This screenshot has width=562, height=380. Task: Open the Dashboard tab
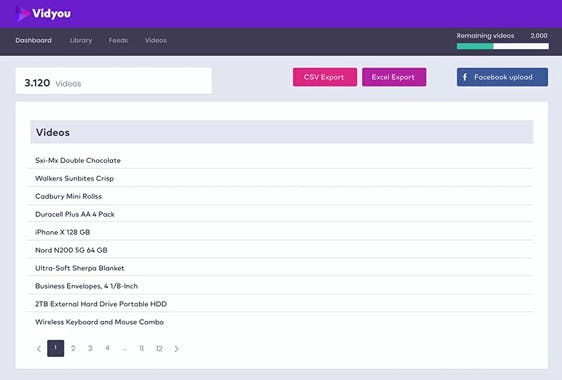34,40
